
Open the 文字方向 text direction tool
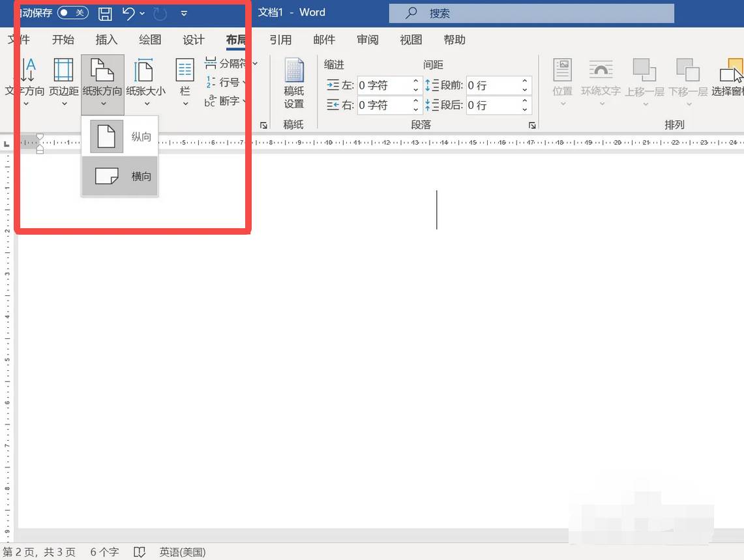[25, 82]
